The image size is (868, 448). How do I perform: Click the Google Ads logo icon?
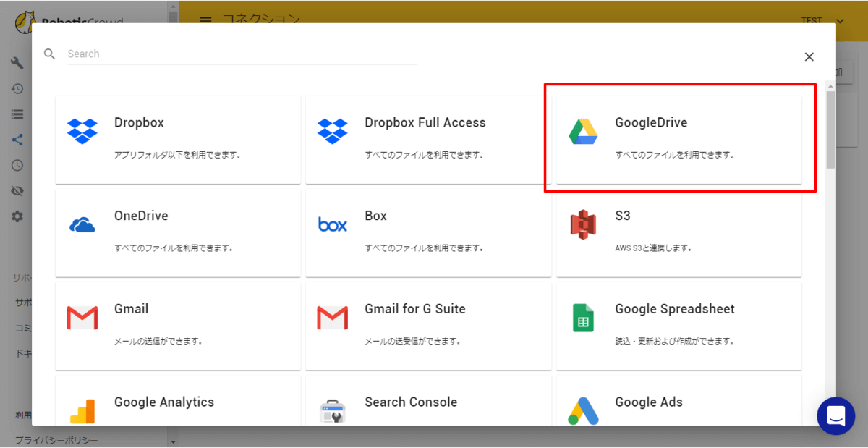click(x=583, y=411)
